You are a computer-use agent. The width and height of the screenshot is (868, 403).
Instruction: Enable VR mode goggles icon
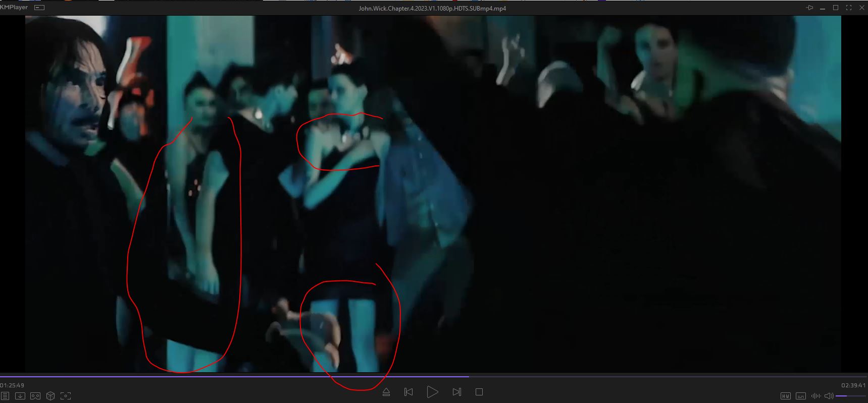pyautogui.click(x=35, y=396)
